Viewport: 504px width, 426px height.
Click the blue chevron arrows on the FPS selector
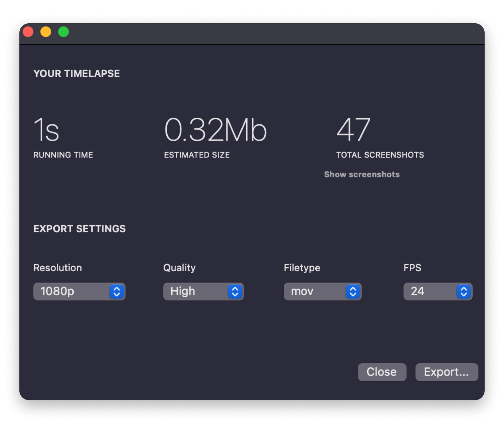pyautogui.click(x=464, y=292)
